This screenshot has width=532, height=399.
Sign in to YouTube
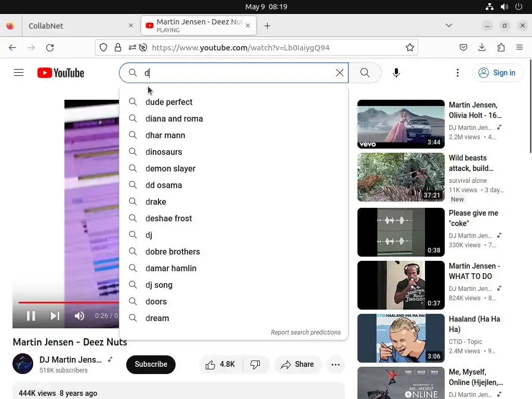point(497,73)
